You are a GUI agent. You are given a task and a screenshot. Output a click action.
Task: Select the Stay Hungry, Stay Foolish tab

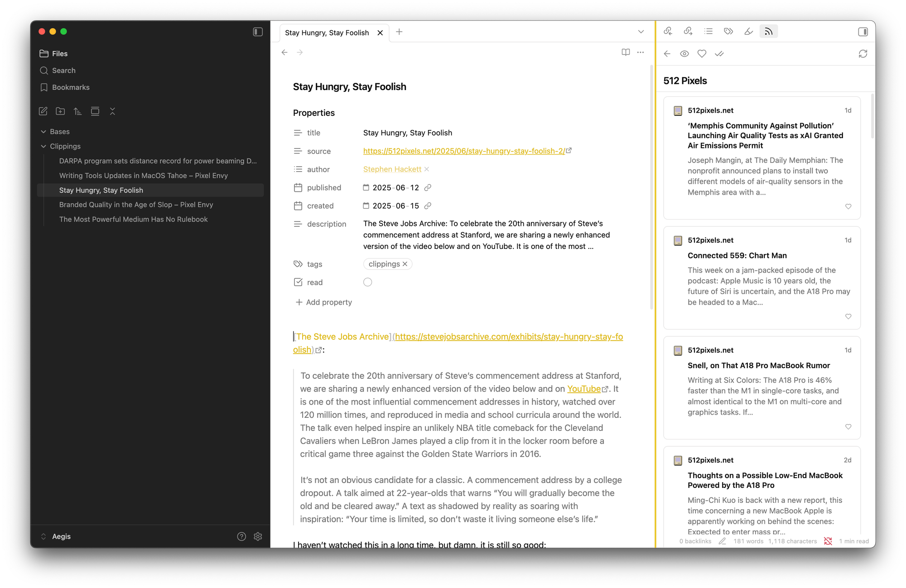pyautogui.click(x=327, y=33)
